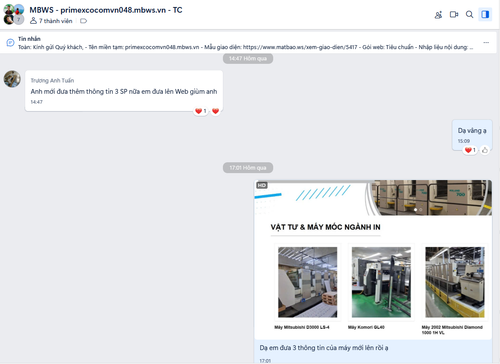Click Máy Komori GL40 product image

[381, 282]
